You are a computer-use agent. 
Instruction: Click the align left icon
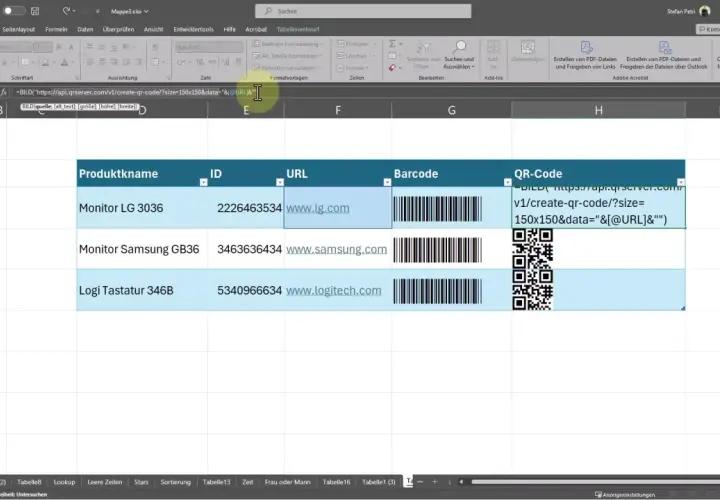(90, 62)
